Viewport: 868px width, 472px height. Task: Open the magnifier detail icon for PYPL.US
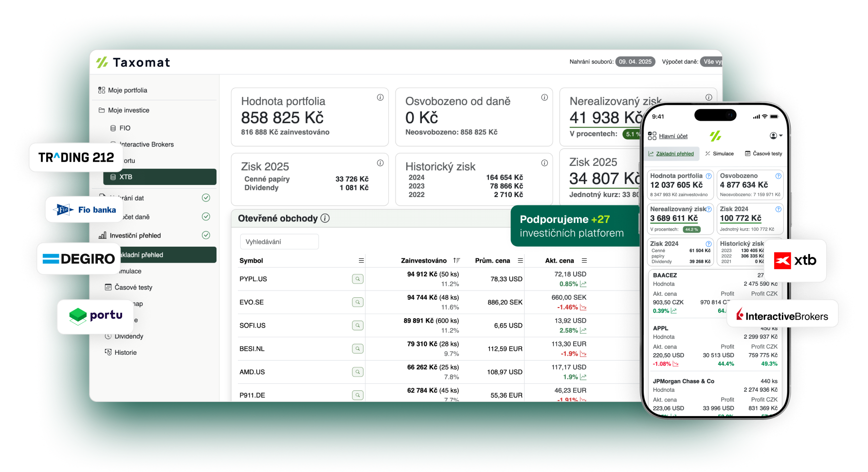(358, 279)
